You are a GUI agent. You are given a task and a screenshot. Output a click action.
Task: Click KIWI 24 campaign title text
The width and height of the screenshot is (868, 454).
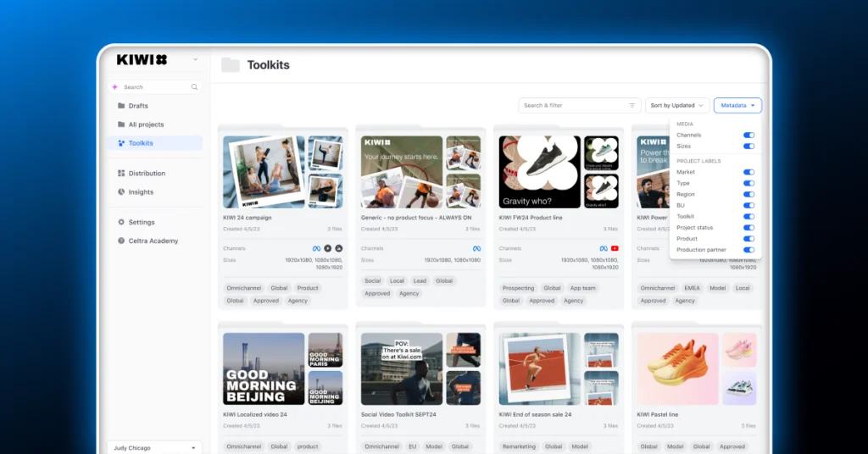[247, 218]
